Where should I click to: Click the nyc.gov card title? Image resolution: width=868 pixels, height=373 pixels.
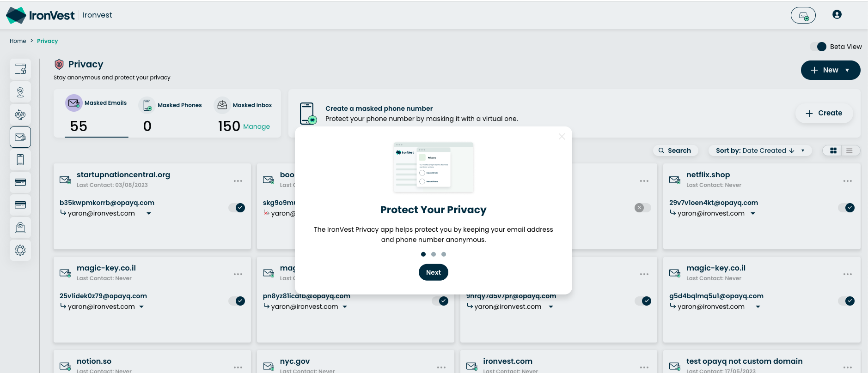tap(295, 361)
